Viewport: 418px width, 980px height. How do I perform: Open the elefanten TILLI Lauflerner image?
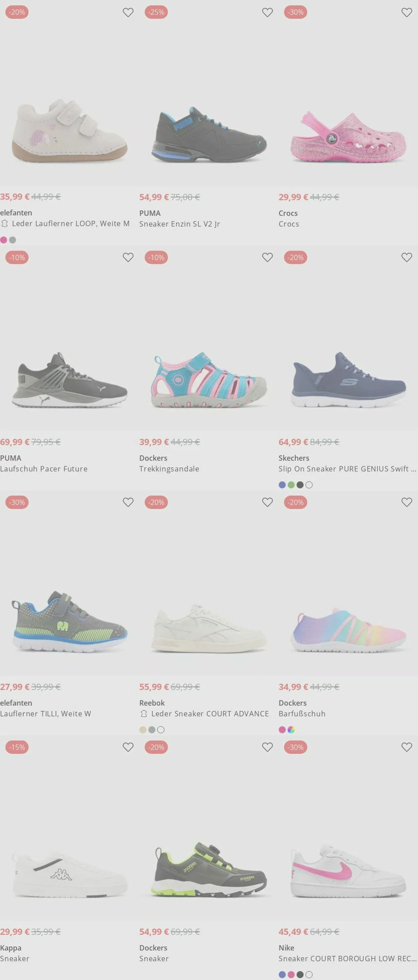click(x=70, y=622)
